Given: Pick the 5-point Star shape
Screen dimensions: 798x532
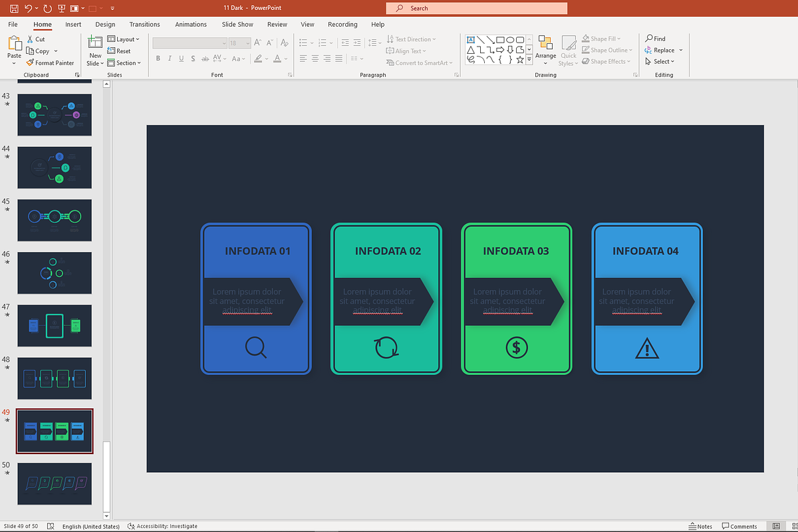Looking at the screenshot, I should tap(520, 60).
